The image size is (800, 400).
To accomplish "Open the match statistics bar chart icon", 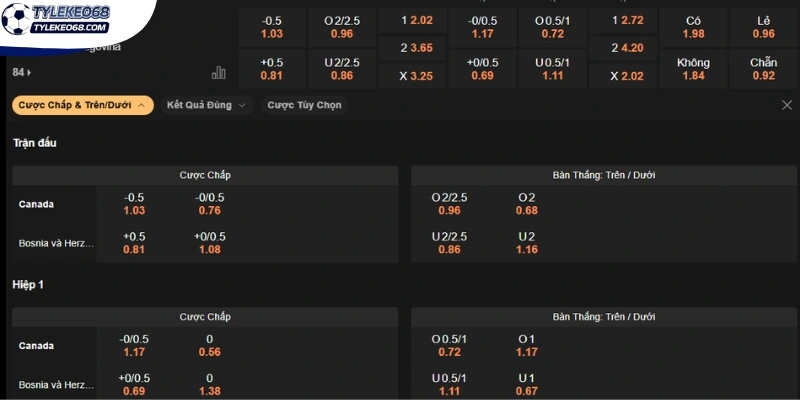I will [218, 72].
